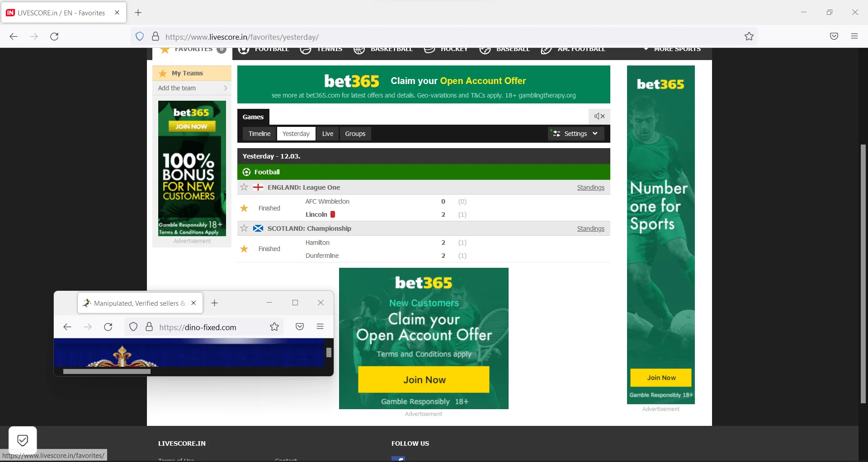
Task: Open new tab in dino-fixed.com window
Action: pos(215,303)
